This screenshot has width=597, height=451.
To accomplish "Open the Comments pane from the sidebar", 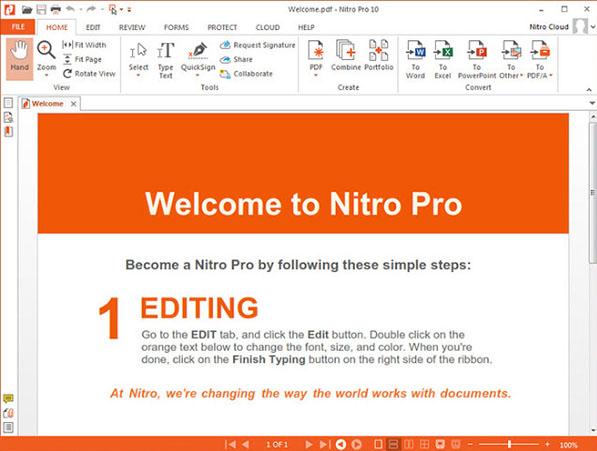I will point(8,398).
